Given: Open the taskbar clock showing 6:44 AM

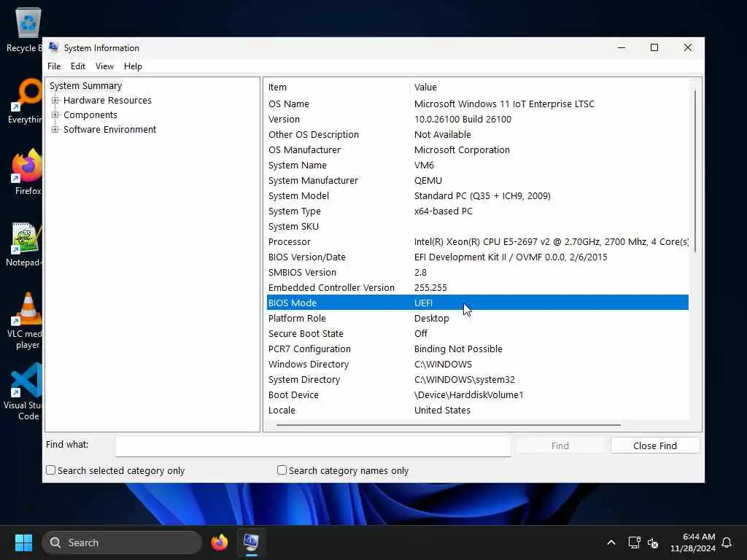Looking at the screenshot, I should tap(693, 542).
